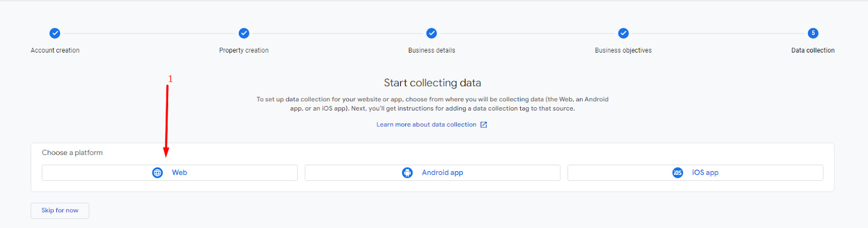Click Skip for now button
The height and width of the screenshot is (228, 868).
tap(60, 211)
